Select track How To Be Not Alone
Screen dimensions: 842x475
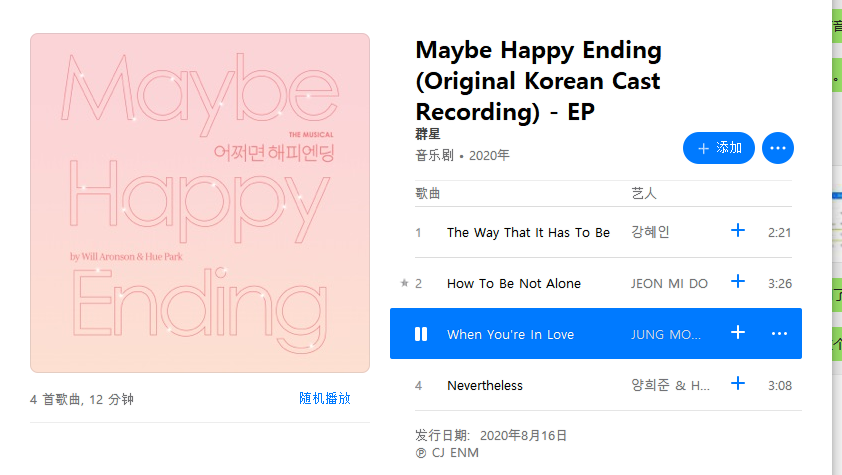pos(514,283)
